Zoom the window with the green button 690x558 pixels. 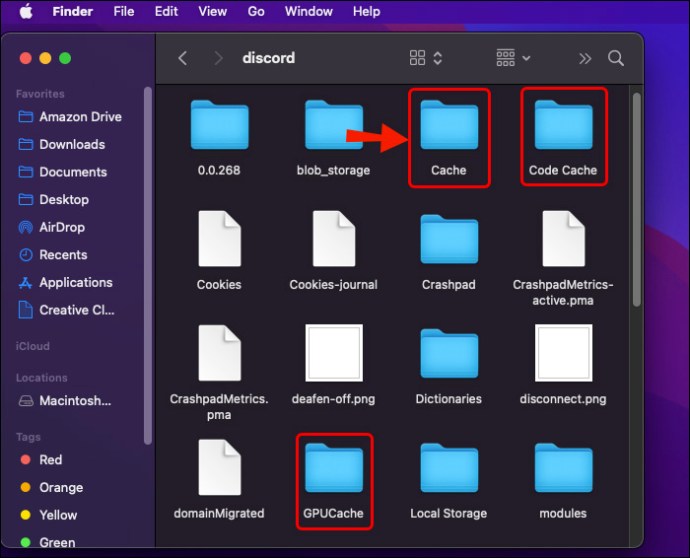pyautogui.click(x=65, y=58)
